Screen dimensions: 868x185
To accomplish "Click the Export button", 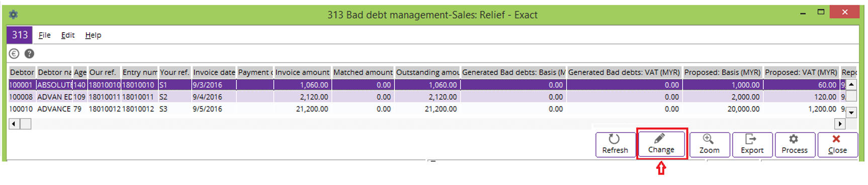I will (752, 145).
